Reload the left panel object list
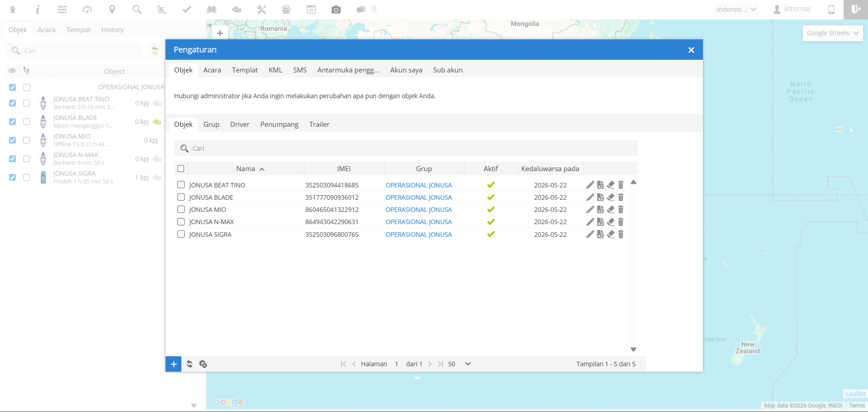 (155, 51)
